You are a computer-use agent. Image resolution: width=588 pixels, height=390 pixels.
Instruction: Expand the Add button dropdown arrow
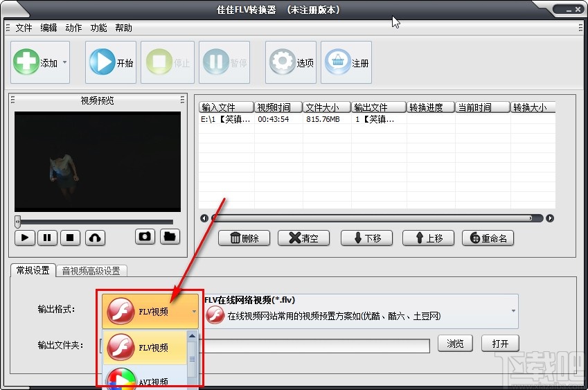(64, 62)
